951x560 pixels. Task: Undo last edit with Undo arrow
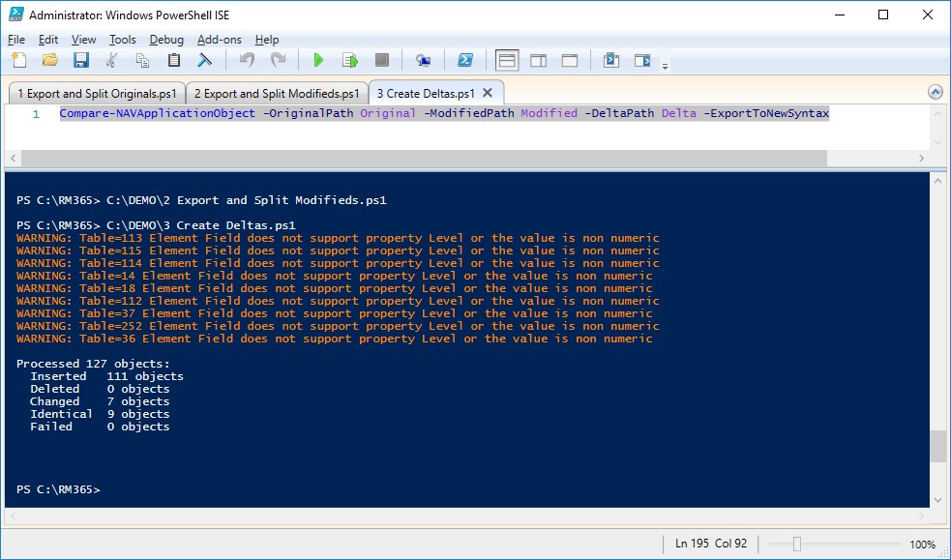tap(247, 60)
